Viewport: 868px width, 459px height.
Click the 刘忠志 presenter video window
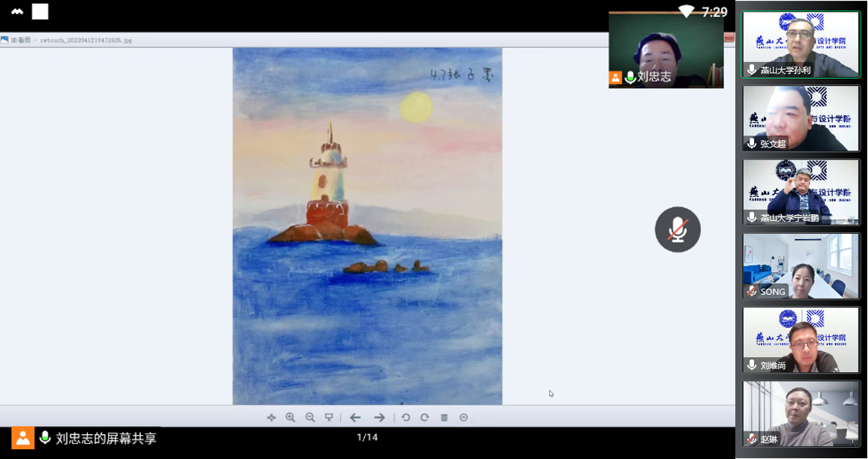tap(666, 49)
